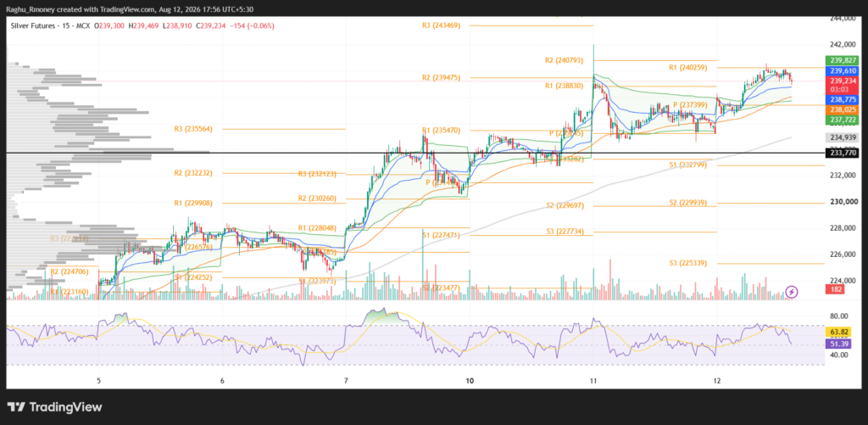Screen dimensions: 868x425
Task: Click date 5 on the time axis
Action: tap(98, 381)
